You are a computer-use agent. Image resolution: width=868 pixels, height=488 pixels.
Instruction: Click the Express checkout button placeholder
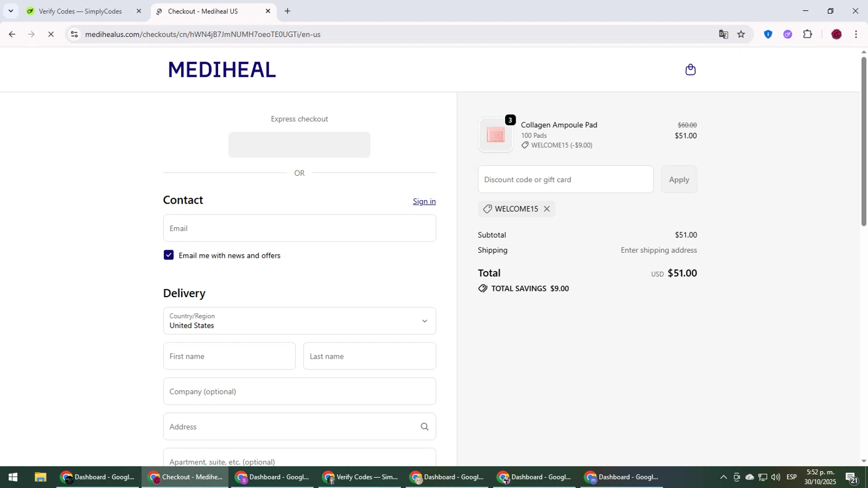point(299,145)
